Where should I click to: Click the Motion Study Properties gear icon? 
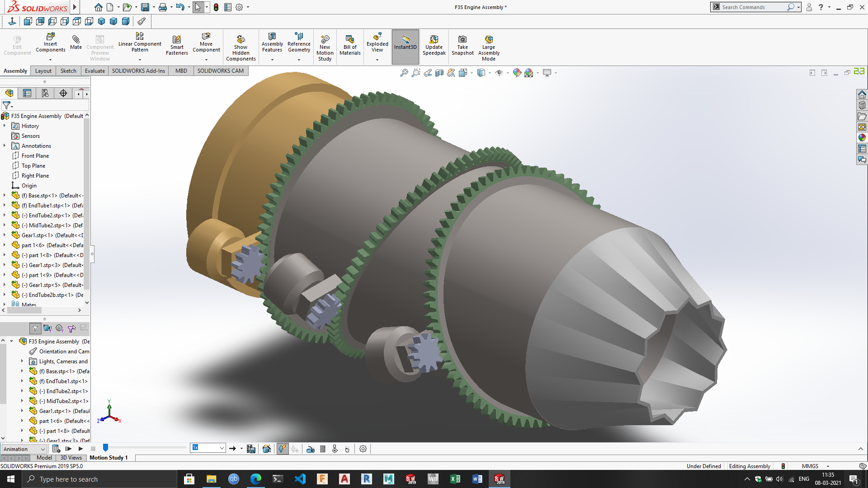363,449
